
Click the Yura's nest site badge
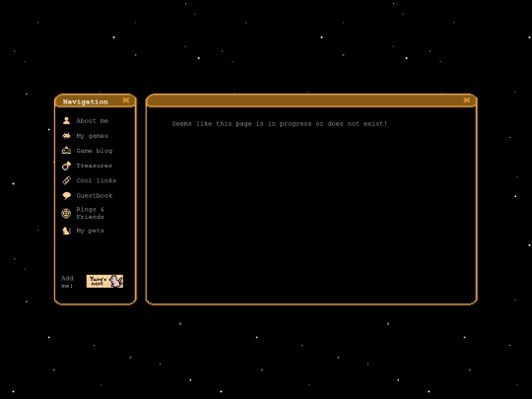[x=104, y=281]
